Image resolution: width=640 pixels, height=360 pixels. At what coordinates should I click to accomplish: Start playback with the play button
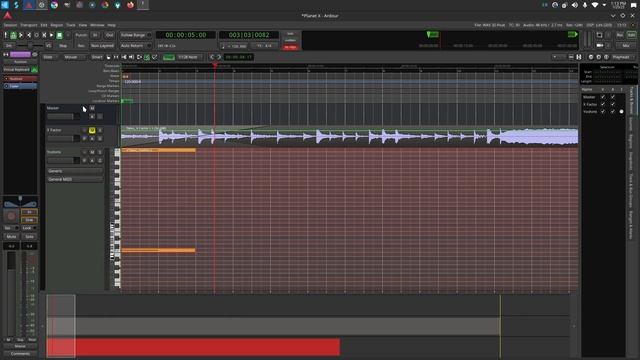point(51,35)
